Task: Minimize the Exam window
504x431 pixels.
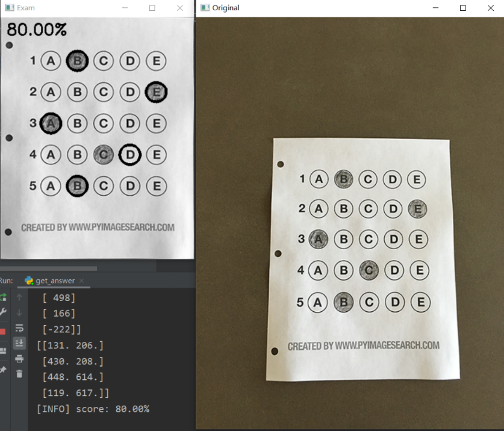Action: click(x=125, y=8)
